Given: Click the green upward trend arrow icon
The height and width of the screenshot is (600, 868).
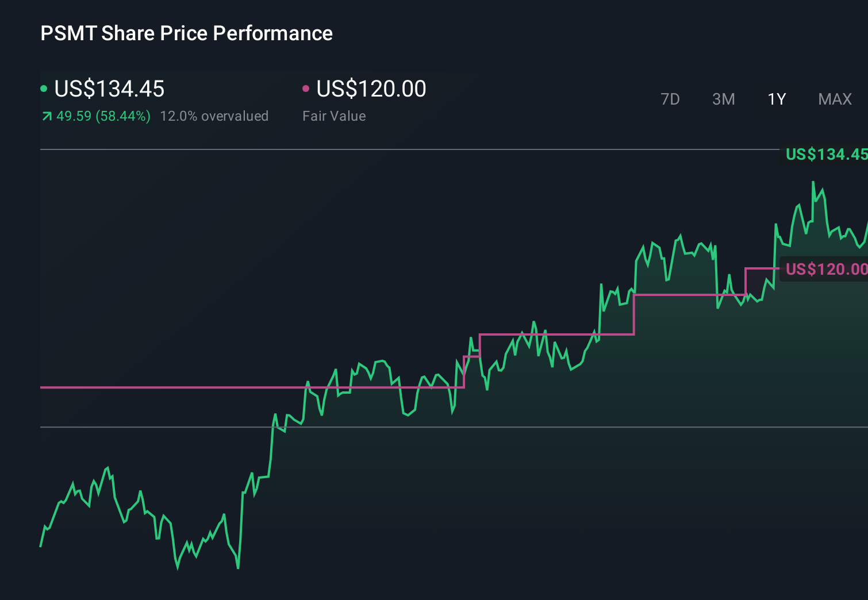Looking at the screenshot, I should (46, 116).
